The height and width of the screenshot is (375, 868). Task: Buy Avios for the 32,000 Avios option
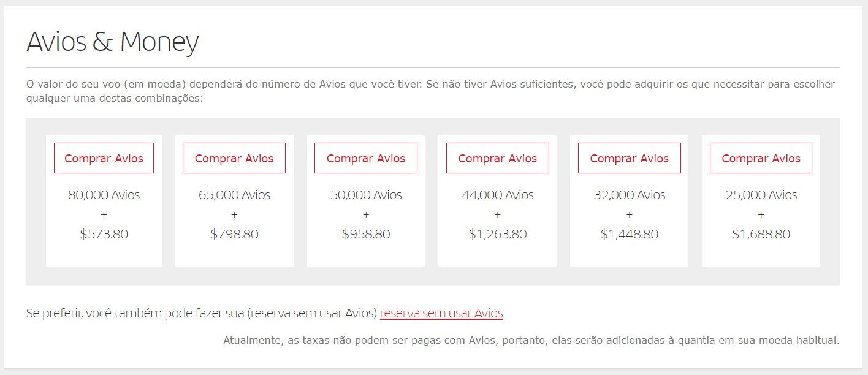[x=630, y=158]
